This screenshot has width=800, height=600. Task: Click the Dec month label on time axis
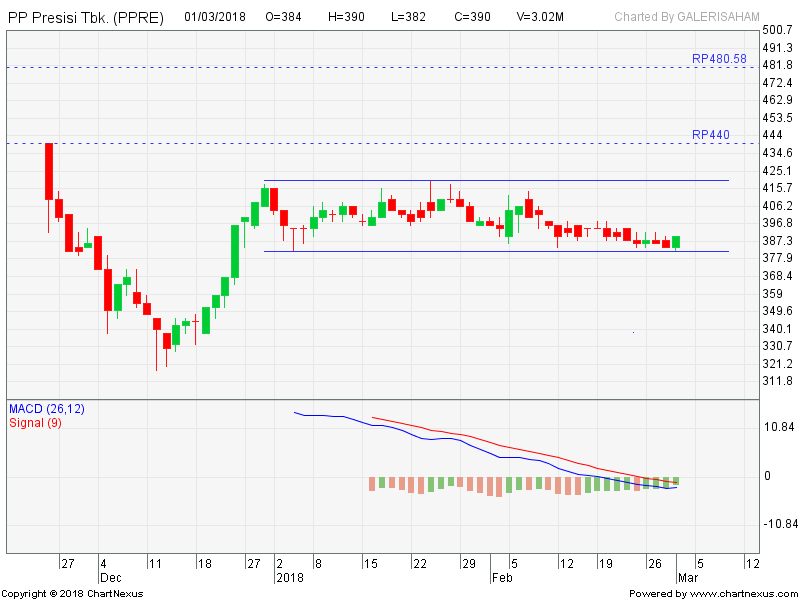click(109, 578)
